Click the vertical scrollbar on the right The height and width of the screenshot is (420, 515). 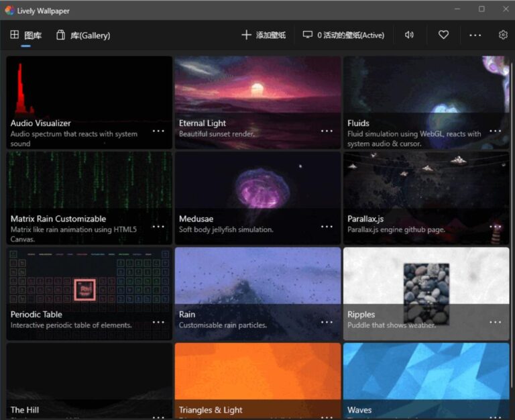(x=512, y=134)
